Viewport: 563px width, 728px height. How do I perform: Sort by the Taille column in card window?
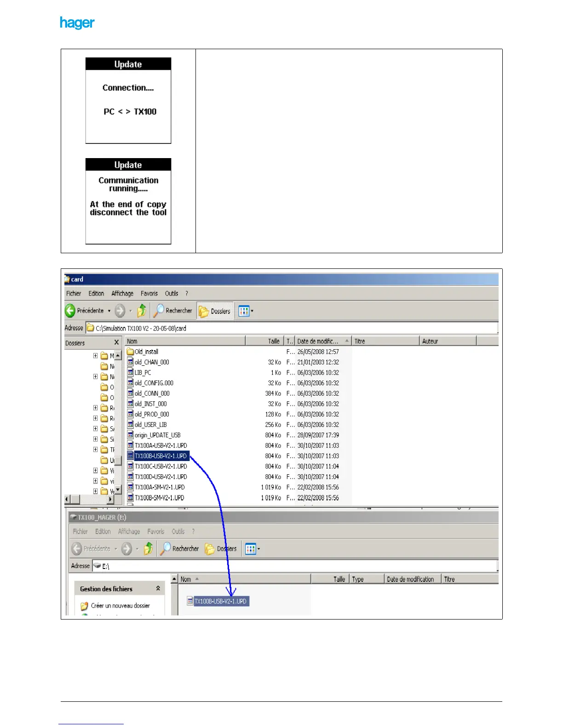[x=265, y=341]
